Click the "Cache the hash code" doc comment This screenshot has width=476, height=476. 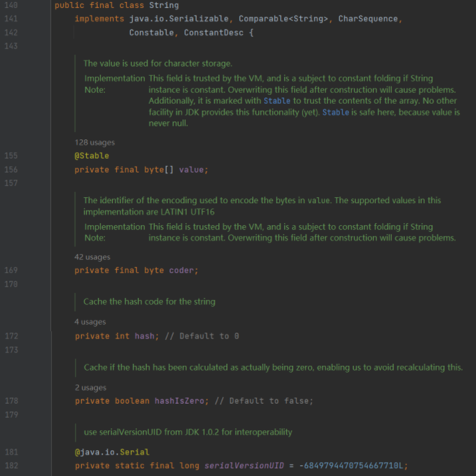pos(149,301)
